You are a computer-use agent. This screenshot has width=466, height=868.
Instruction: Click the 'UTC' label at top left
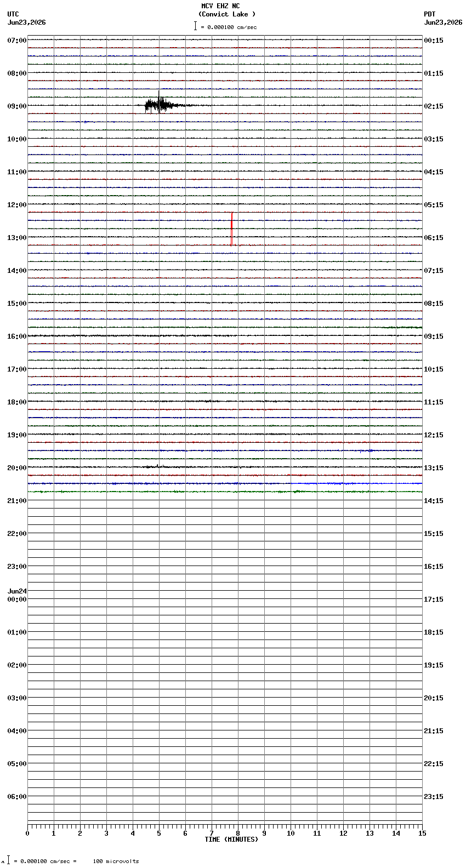(13, 14)
